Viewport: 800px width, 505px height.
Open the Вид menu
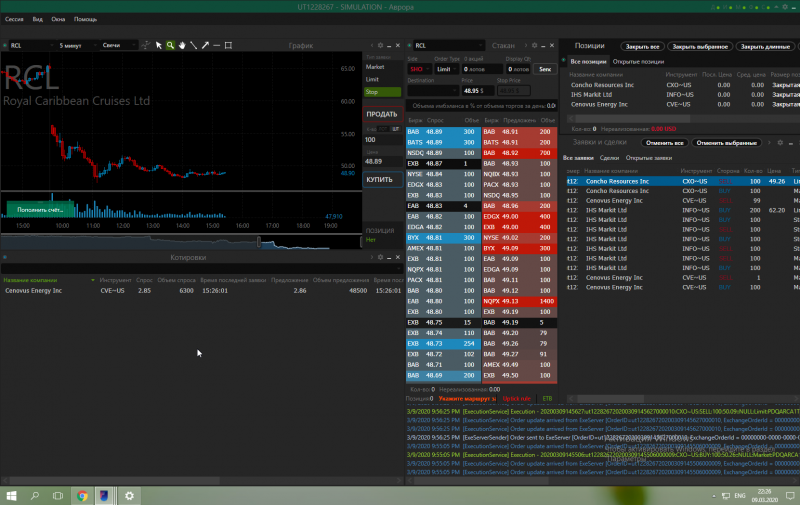(x=38, y=19)
